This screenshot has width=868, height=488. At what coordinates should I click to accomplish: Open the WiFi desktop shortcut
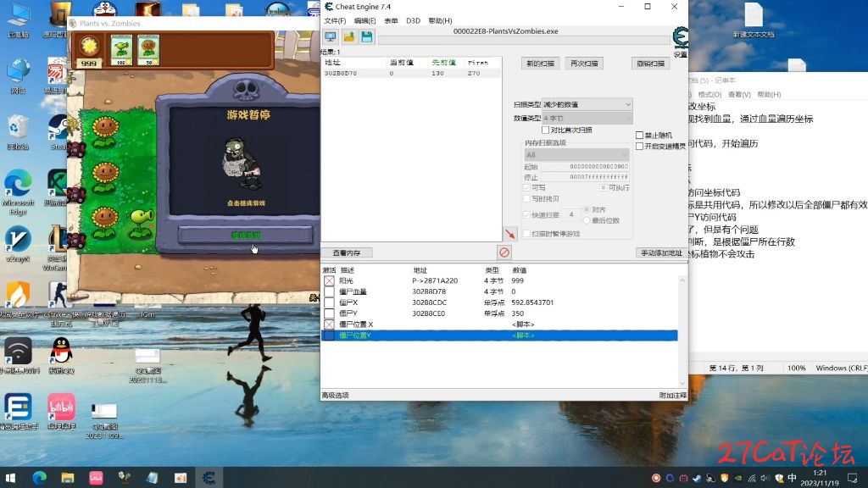pyautogui.click(x=19, y=357)
